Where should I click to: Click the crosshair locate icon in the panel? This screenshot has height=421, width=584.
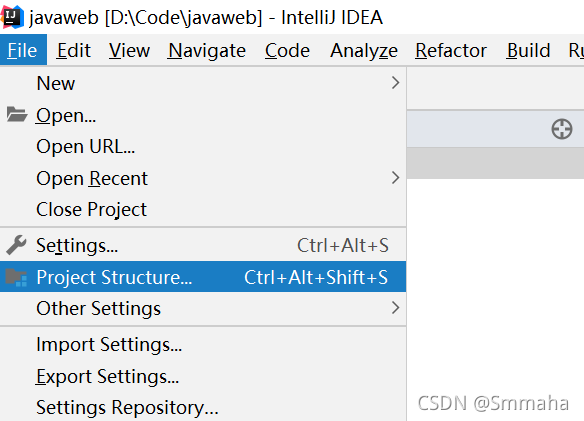[x=562, y=129]
